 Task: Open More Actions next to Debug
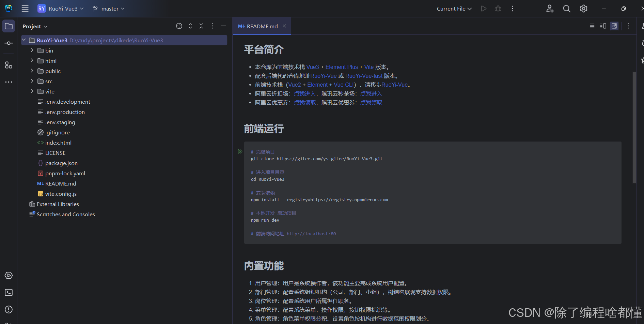pyautogui.click(x=513, y=9)
